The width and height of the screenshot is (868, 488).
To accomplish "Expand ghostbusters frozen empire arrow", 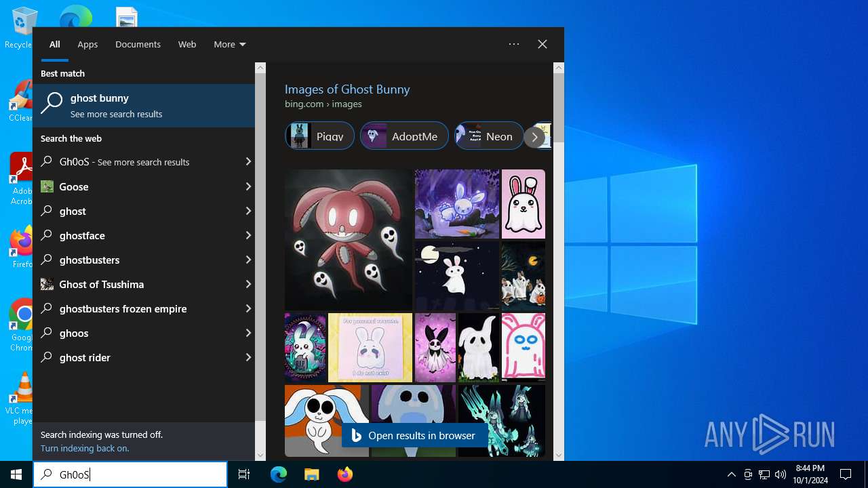I will pos(248,308).
